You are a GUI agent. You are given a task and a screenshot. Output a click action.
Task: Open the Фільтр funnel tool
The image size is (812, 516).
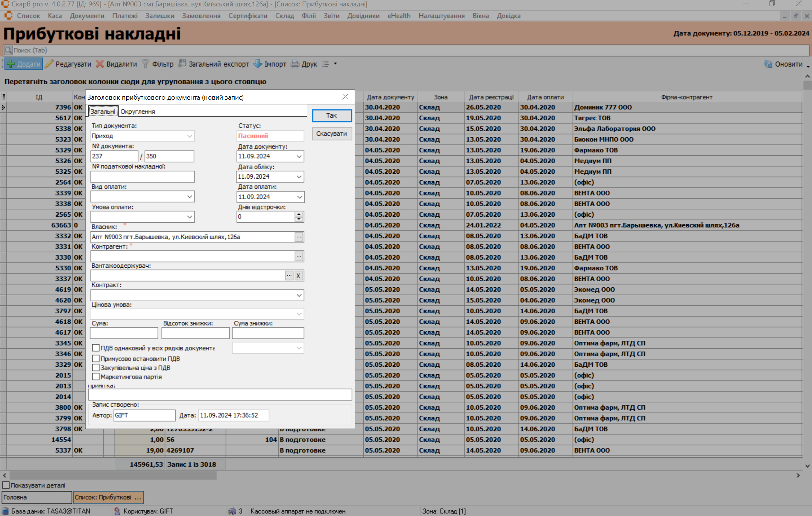(146, 64)
